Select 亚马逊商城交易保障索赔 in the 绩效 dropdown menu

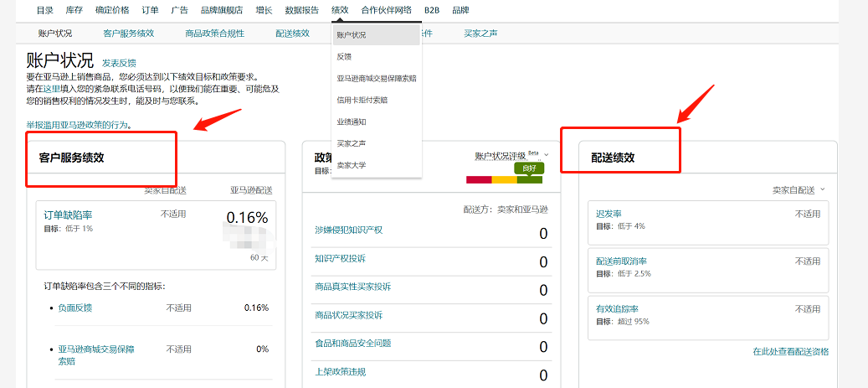[376, 79]
